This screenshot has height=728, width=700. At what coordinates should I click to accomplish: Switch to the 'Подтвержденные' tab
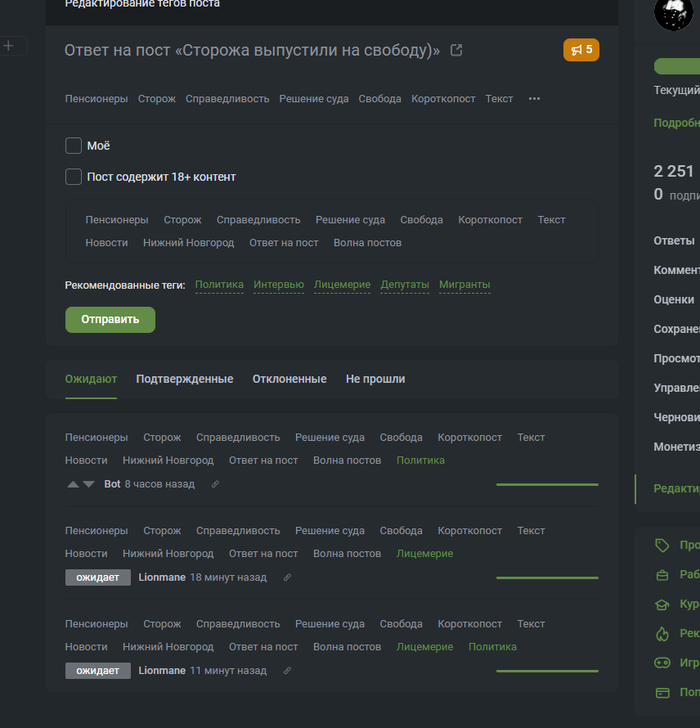pyautogui.click(x=184, y=379)
